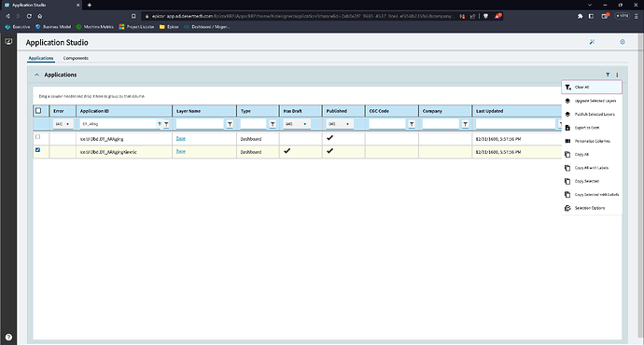Click the circular settings icon top right

tap(623, 42)
